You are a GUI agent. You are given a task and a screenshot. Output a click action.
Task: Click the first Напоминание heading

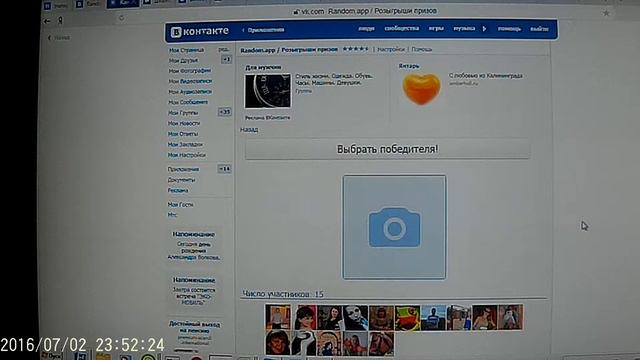[193, 235]
